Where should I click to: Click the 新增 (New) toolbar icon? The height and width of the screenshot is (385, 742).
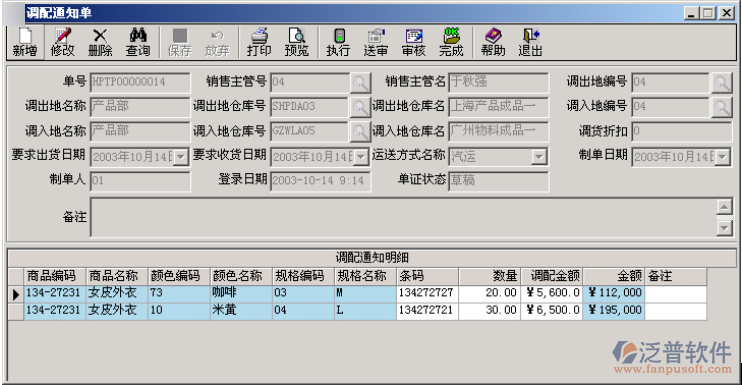25,43
